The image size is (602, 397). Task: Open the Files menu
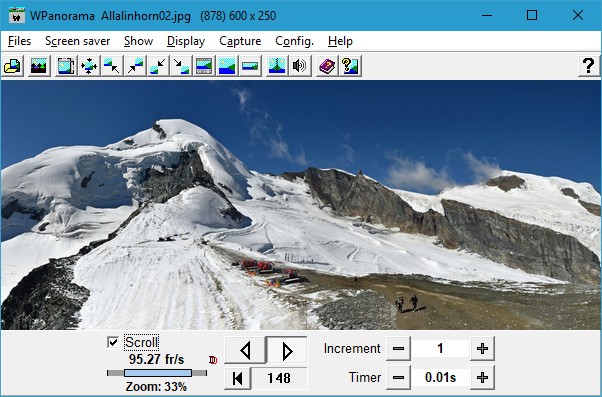pos(19,41)
